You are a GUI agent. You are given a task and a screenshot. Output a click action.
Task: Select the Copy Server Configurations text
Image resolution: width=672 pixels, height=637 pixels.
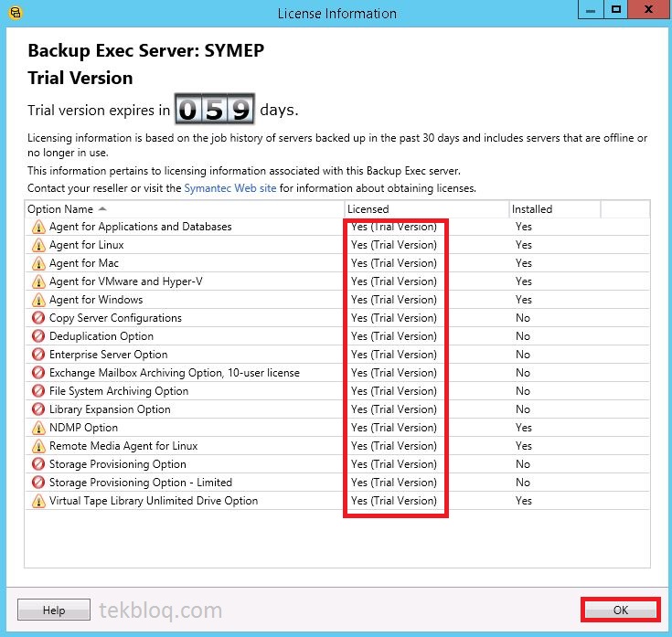coord(115,318)
